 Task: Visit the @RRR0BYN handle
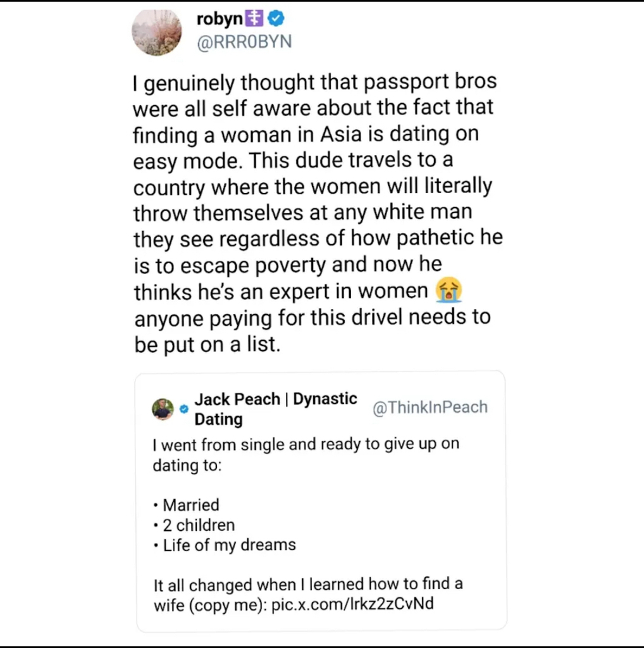click(245, 42)
